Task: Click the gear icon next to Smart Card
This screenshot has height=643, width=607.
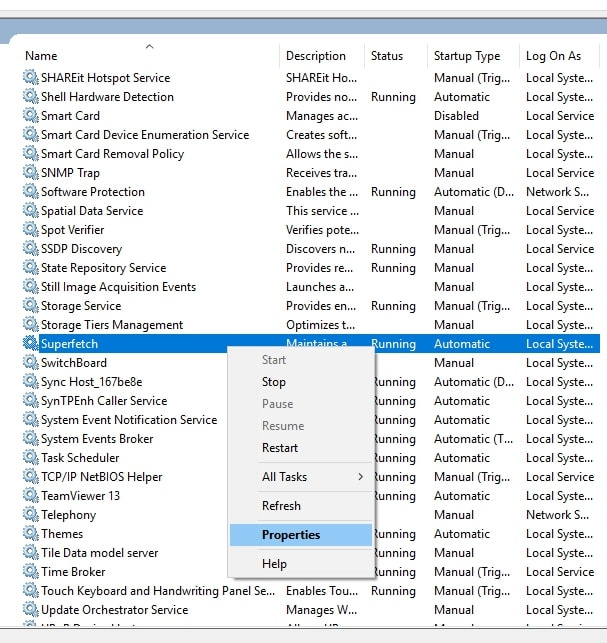Action: [x=30, y=116]
